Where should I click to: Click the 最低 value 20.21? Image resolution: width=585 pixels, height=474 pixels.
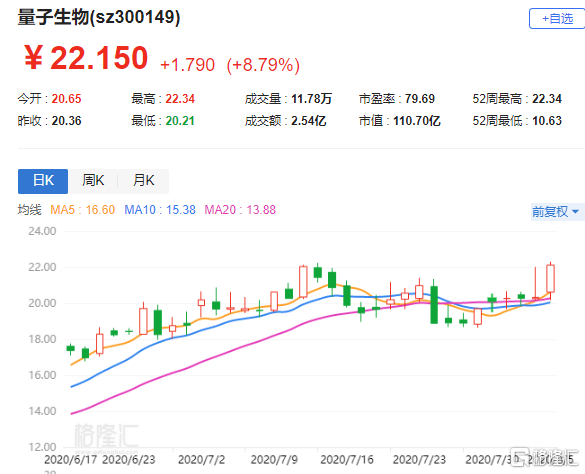click(x=180, y=121)
